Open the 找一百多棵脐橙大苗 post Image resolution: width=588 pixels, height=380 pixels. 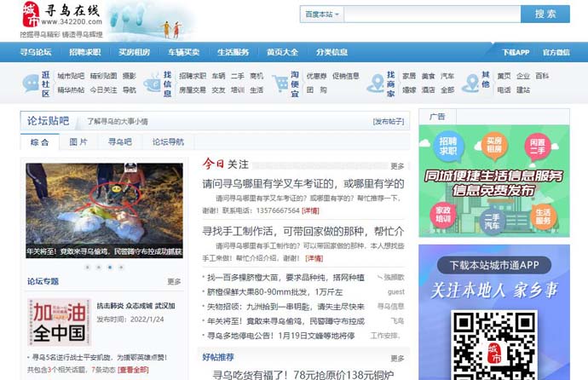(285, 277)
